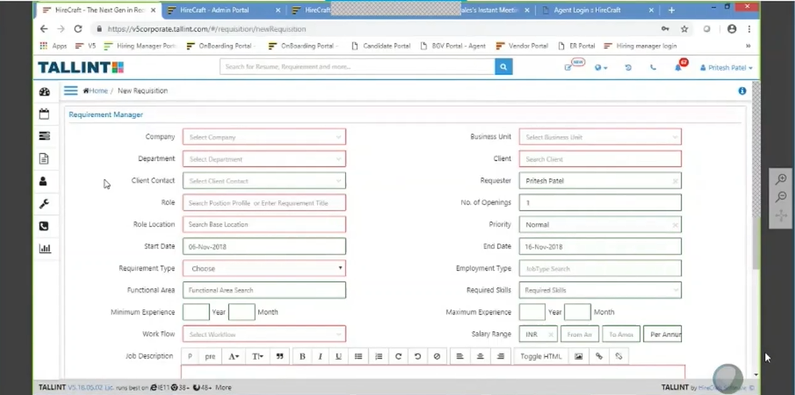The image size is (795, 395).
Task: Open the Select Department dropdown
Action: pyautogui.click(x=264, y=159)
